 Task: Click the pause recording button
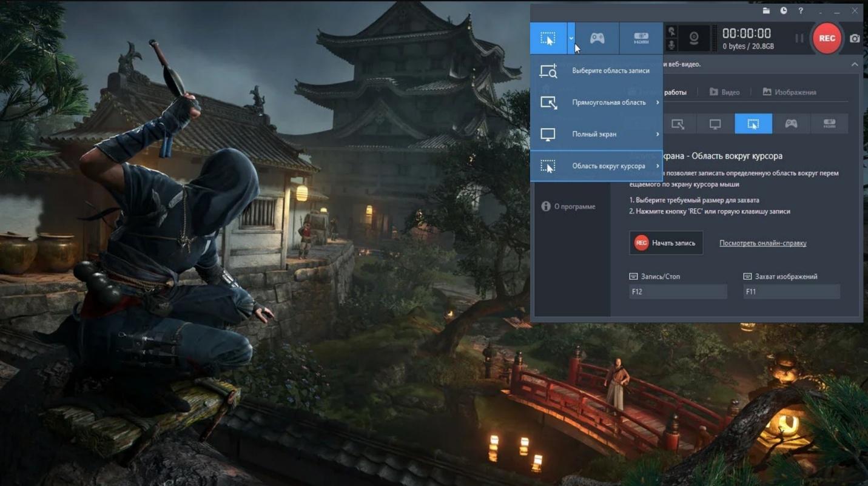799,38
